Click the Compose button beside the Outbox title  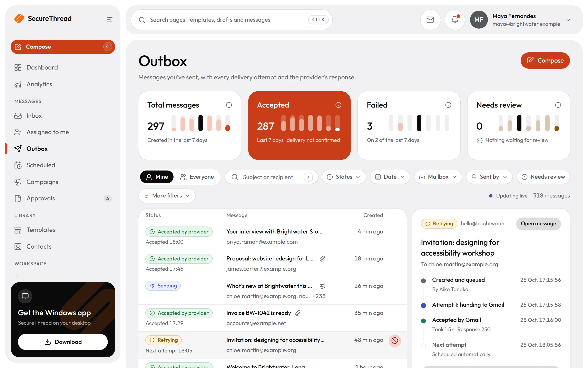(x=545, y=60)
